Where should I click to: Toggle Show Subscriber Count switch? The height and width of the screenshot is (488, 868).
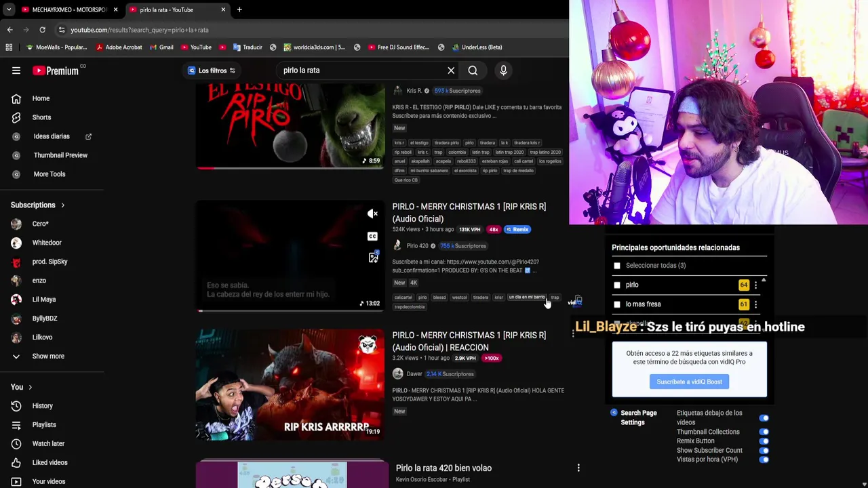(x=764, y=450)
